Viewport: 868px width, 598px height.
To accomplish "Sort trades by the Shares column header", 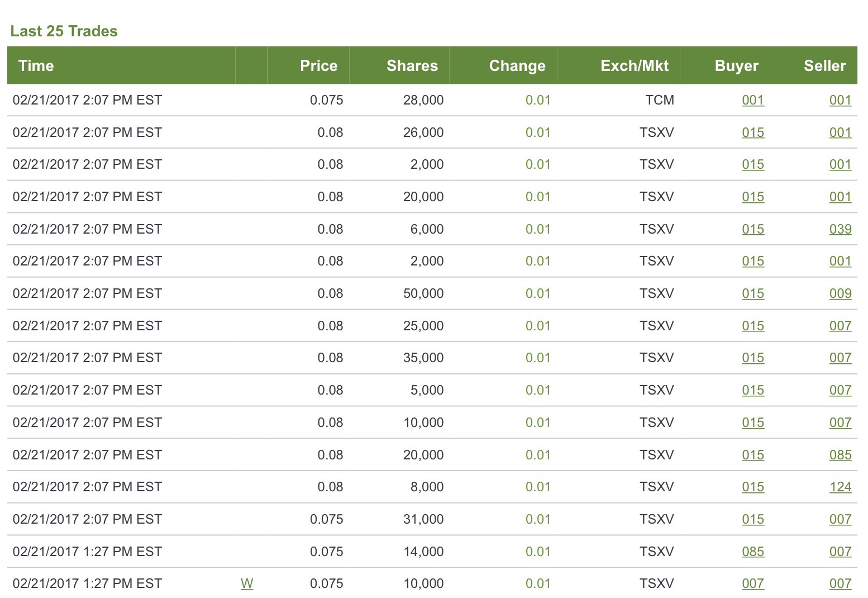I will click(x=412, y=65).
